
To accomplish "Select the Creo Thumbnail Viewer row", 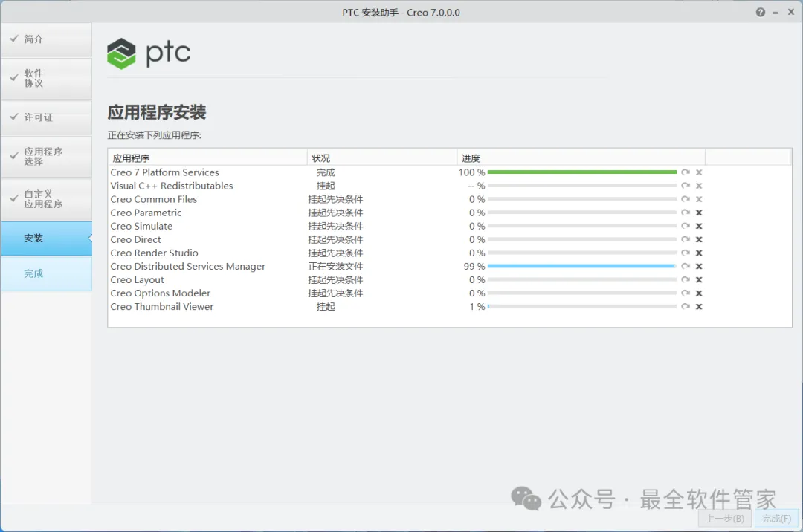I will 450,306.
